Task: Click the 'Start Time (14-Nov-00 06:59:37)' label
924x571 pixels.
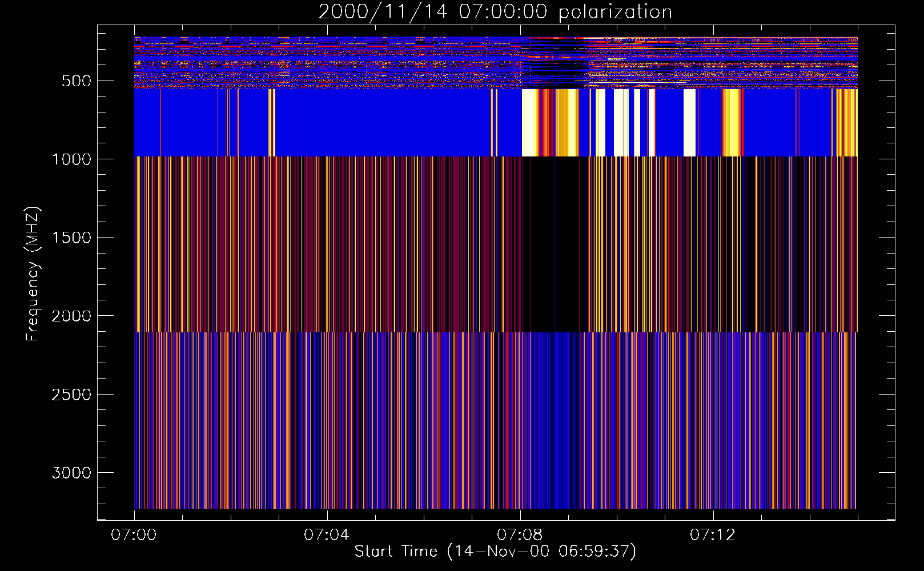Action: [495, 552]
